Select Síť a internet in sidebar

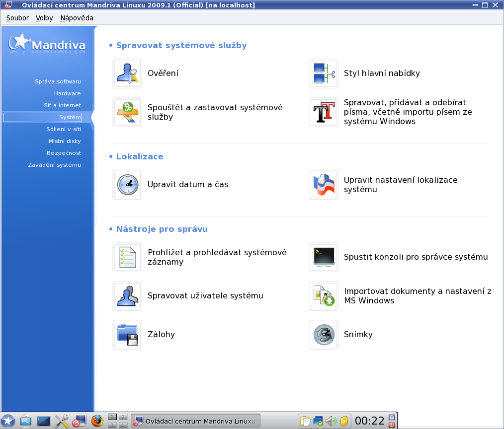pyautogui.click(x=62, y=105)
